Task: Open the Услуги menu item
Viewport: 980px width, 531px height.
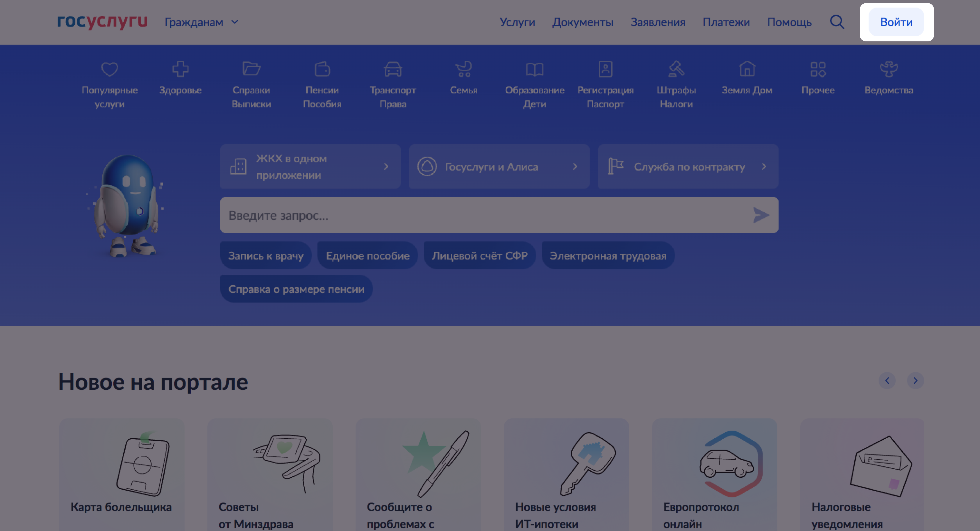Action: (517, 22)
